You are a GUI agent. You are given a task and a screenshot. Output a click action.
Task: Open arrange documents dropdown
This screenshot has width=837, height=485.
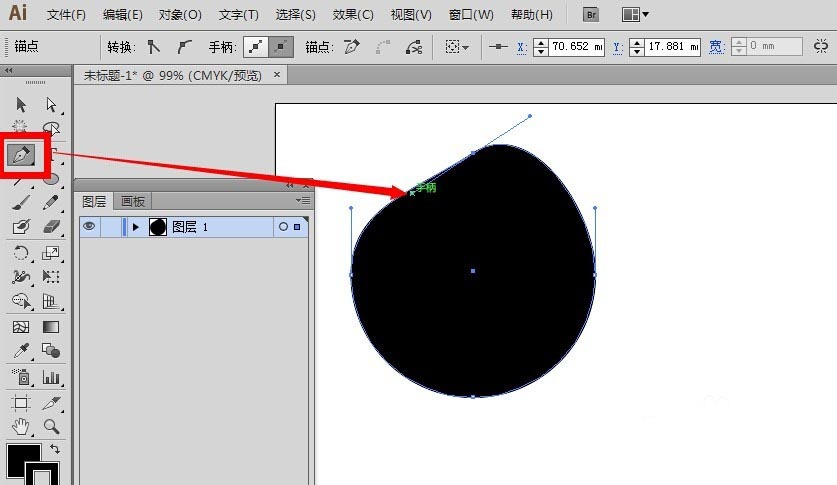(x=635, y=14)
